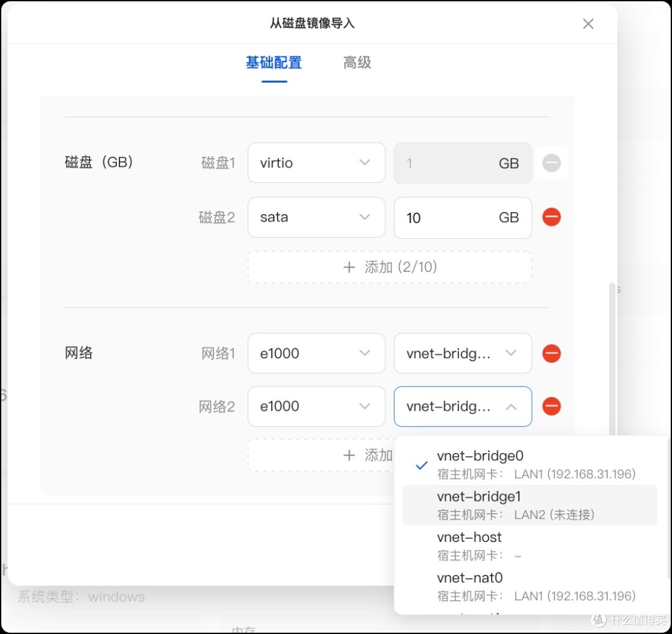
Task: Choose vnet-bridge1 (LAN2 未连接) option
Action: tap(530, 505)
